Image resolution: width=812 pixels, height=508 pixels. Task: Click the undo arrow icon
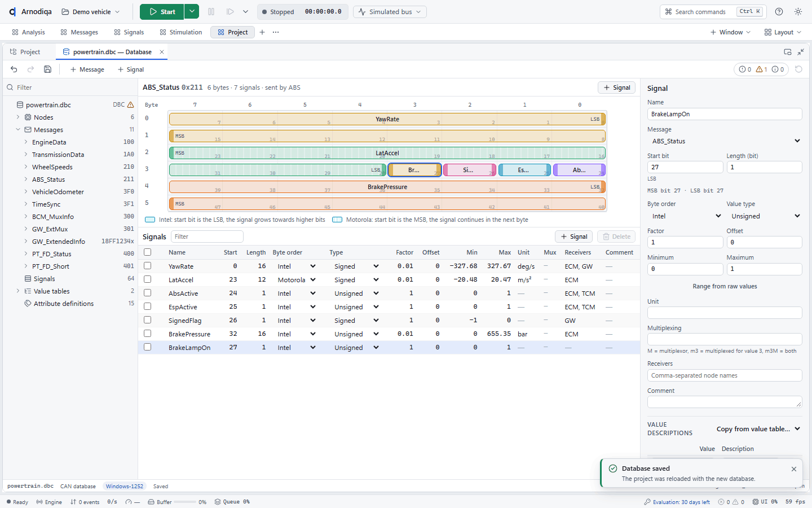[x=14, y=69]
